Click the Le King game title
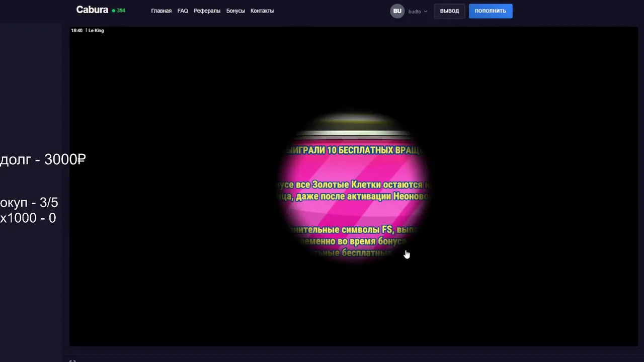The width and height of the screenshot is (644, 362). (96, 31)
